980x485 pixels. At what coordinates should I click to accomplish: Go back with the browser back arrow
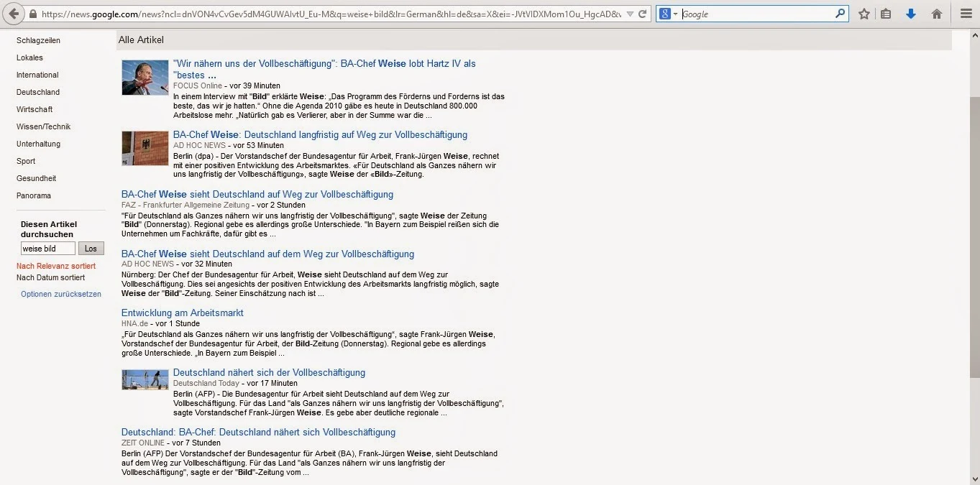pyautogui.click(x=14, y=14)
